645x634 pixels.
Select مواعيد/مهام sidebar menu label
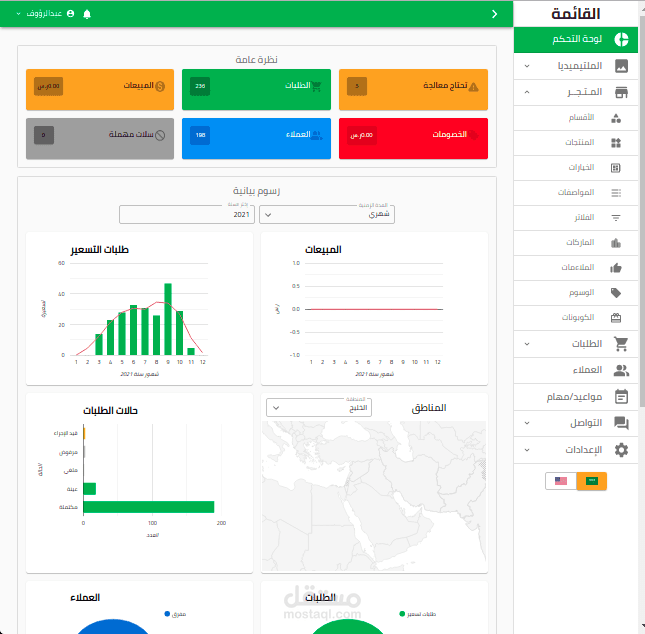pyautogui.click(x=574, y=397)
